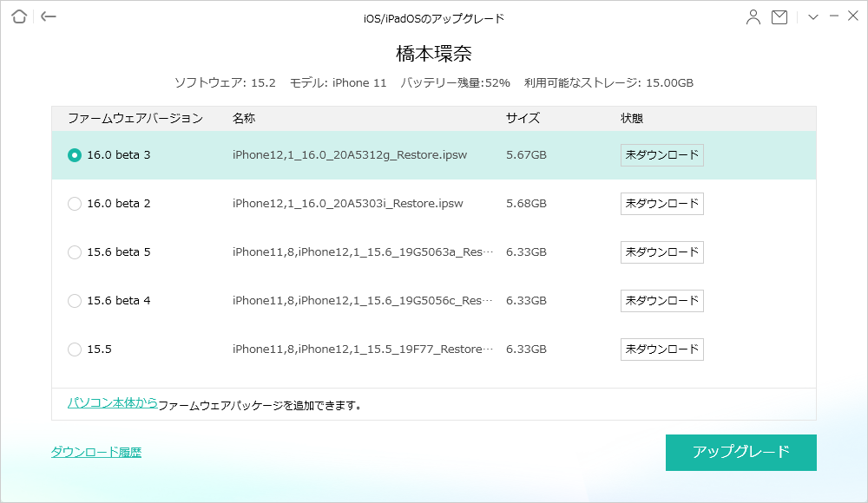
Task: Click the パソコン本体から link
Action: (112, 403)
